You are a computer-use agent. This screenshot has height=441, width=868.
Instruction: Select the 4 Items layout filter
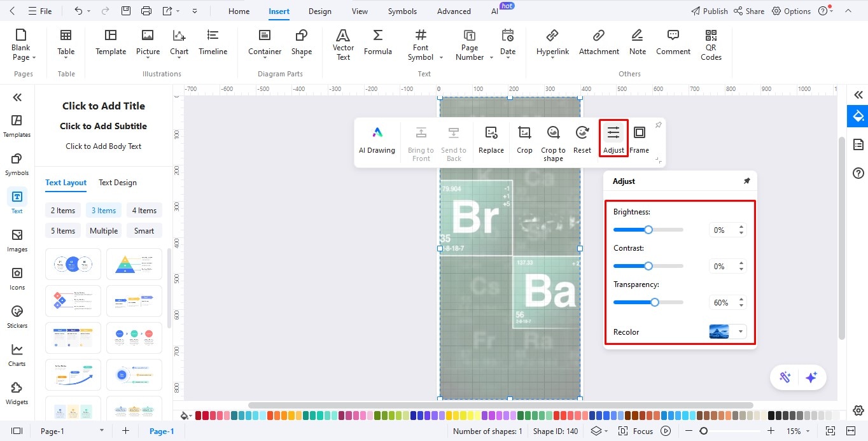pyautogui.click(x=144, y=211)
